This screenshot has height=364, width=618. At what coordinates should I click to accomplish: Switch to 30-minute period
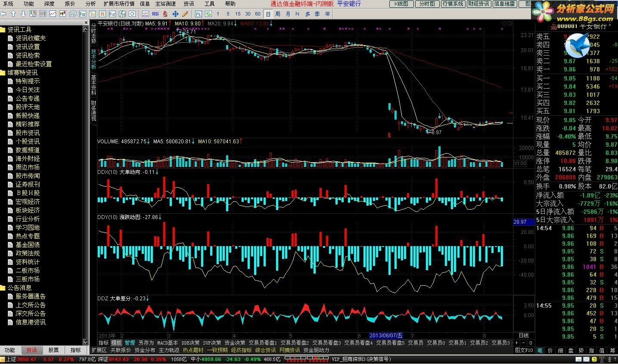[x=248, y=14]
